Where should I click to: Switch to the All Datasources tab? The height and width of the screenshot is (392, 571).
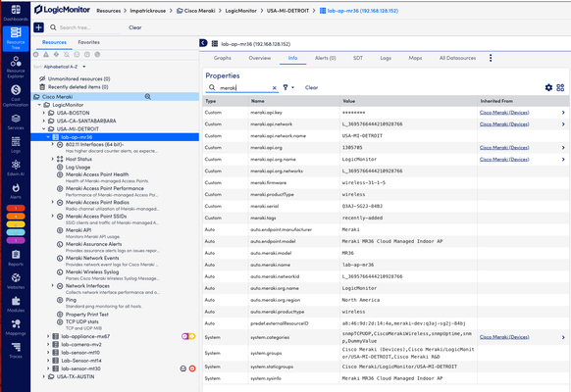tap(457, 58)
